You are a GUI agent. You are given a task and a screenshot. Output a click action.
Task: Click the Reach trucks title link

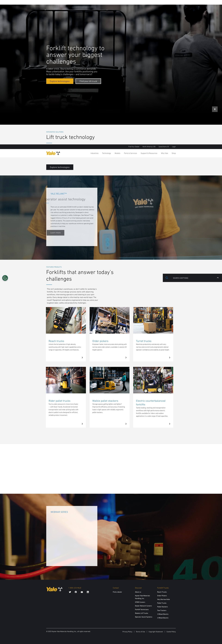pyautogui.click(x=56, y=341)
